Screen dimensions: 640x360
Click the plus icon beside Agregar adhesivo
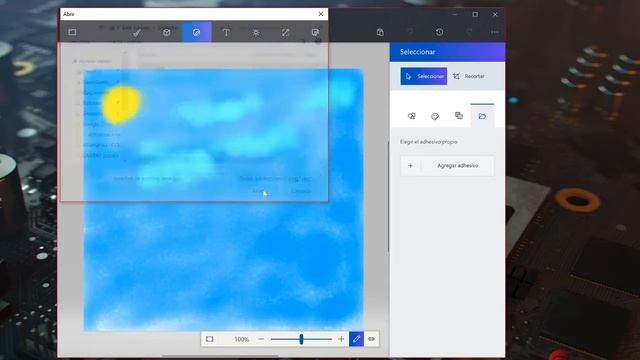pyautogui.click(x=411, y=166)
